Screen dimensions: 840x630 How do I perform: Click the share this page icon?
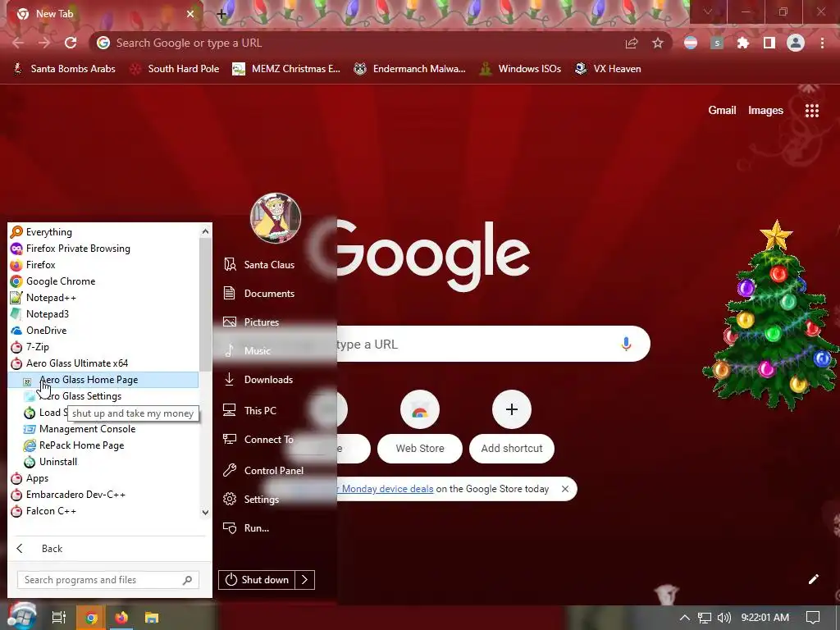tap(632, 43)
